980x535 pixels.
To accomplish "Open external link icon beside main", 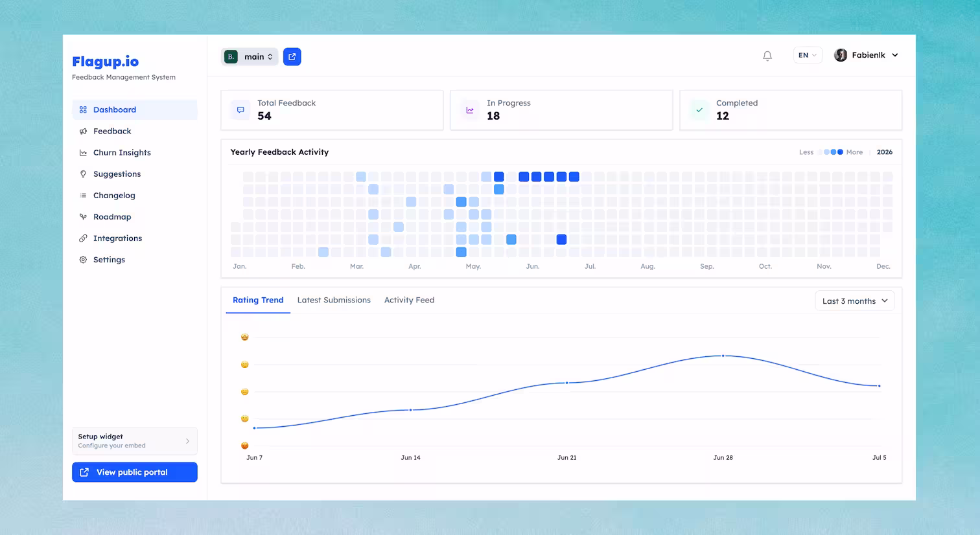I will [292, 57].
